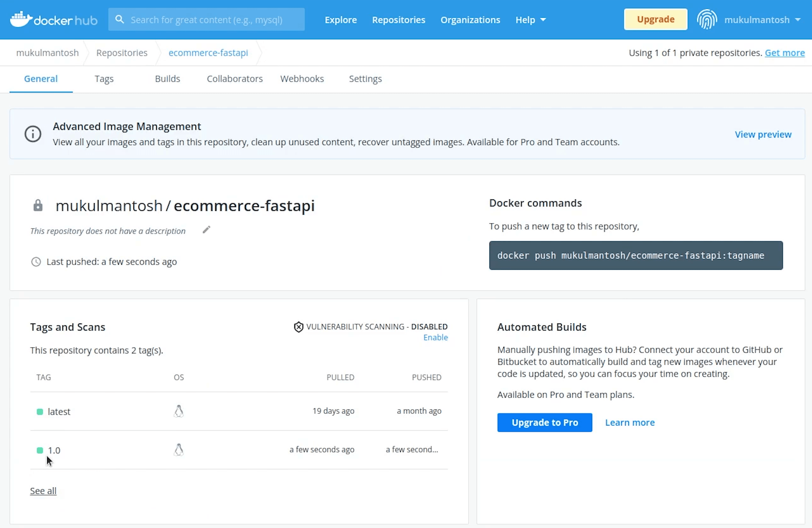Enable vulnerability scanning
The image size is (812, 528).
435,337
